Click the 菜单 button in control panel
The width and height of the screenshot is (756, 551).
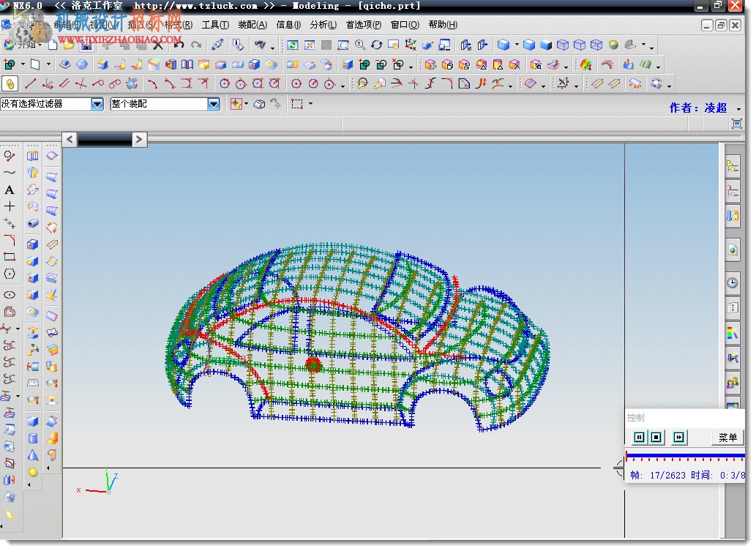[x=727, y=438]
